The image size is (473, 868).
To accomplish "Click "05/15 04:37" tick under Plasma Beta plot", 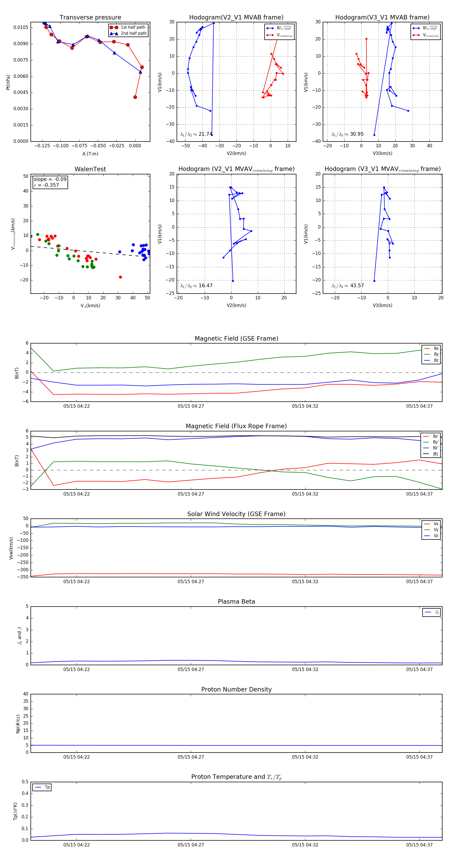I will pyautogui.click(x=419, y=669).
